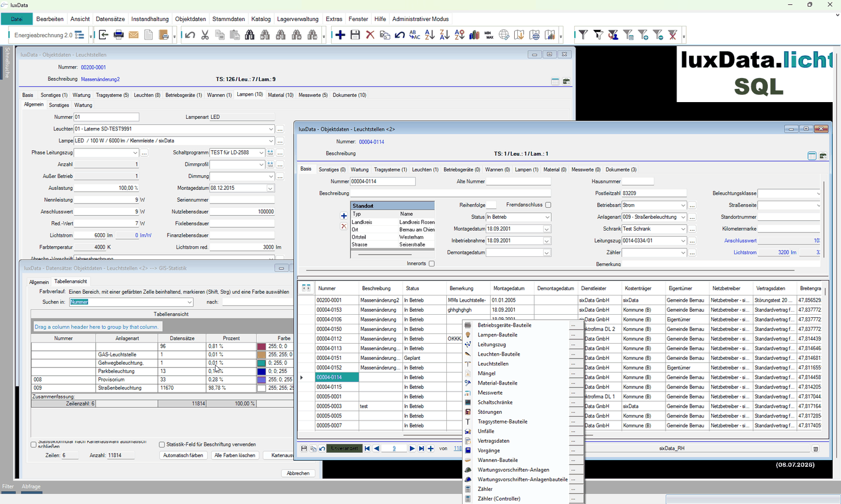Click the Datei button
Image resolution: width=841 pixels, height=504 pixels.
pyautogui.click(x=17, y=19)
